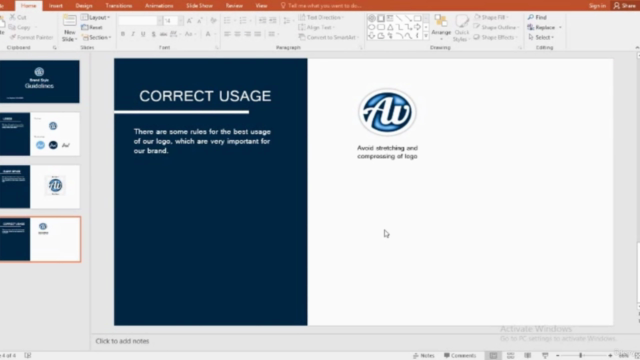This screenshot has height=360, width=640.
Task: Select the down arrow shape in gallery
Action: pyautogui.click(x=371, y=36)
